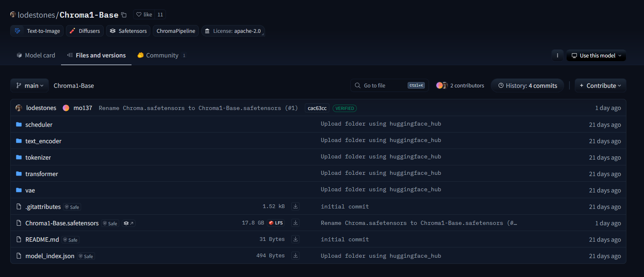This screenshot has height=277, width=644.
Task: Open the .gitattributes initial commit message
Action: point(345,206)
